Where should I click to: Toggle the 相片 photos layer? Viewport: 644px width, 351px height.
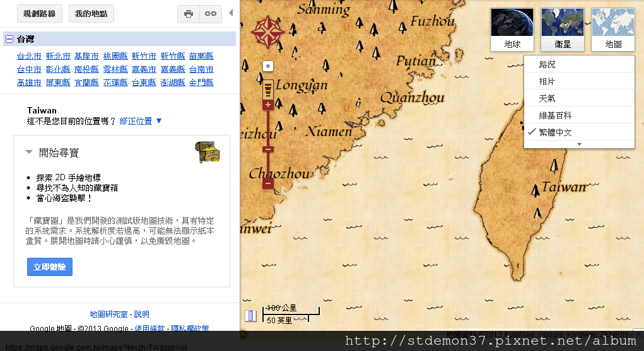579,81
